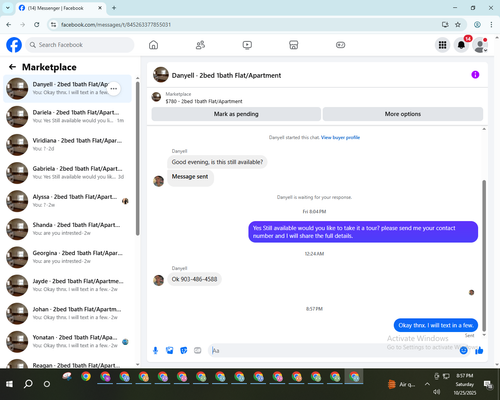Click the address bar URL

click(116, 25)
